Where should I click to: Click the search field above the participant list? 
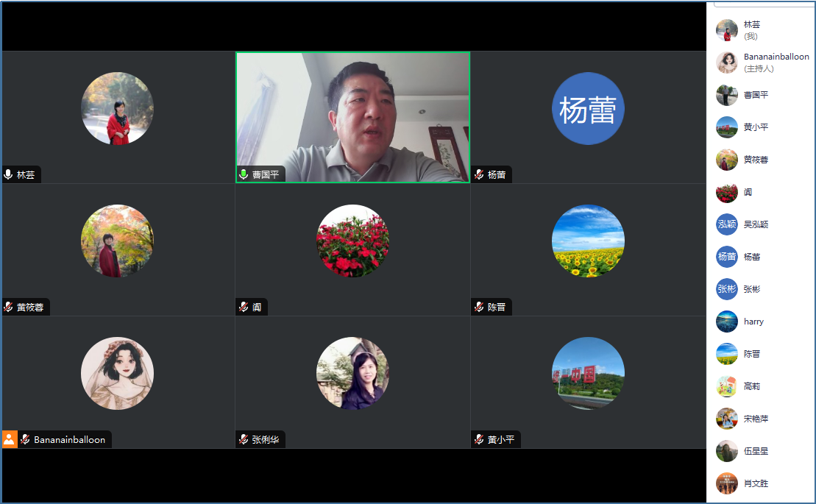click(764, 4)
